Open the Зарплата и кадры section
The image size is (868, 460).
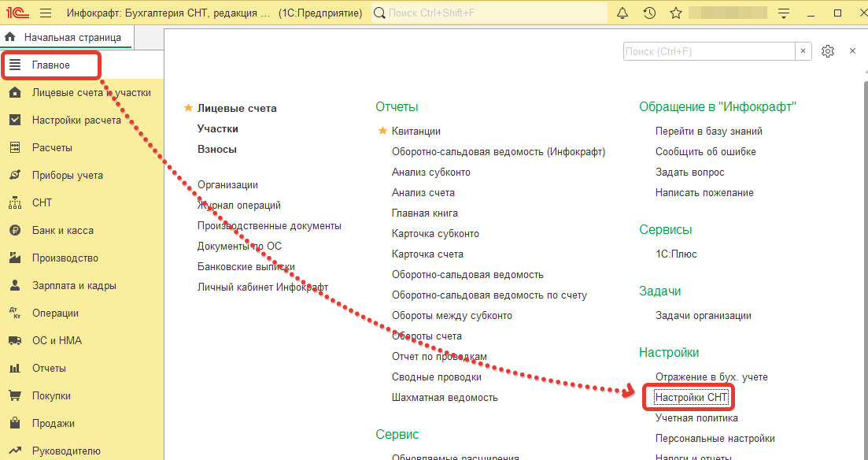74,286
